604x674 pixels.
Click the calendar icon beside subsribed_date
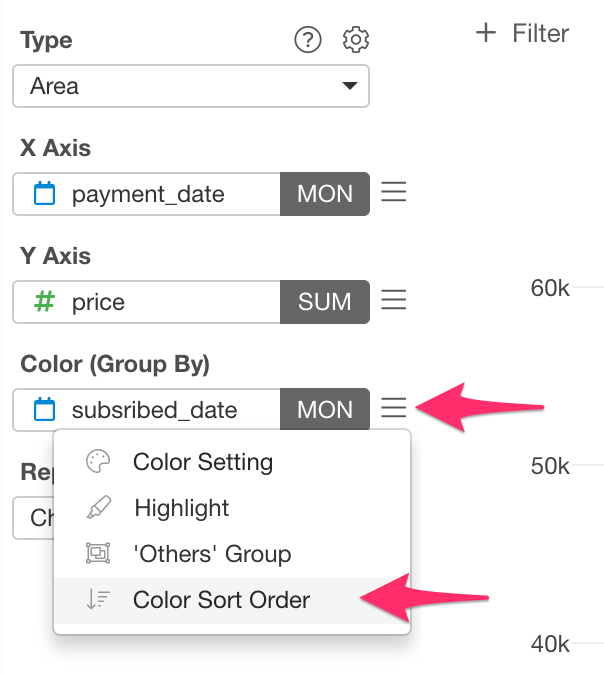point(44,409)
